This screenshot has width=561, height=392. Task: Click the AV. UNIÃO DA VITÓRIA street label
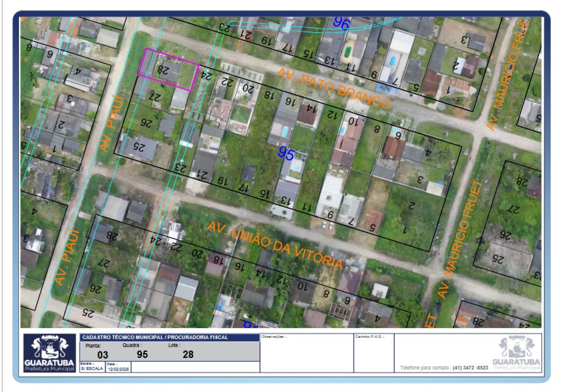coord(275,244)
